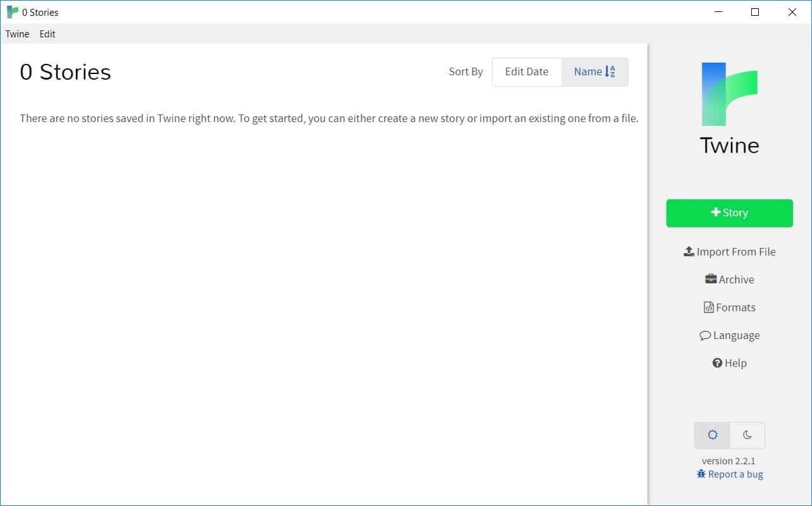The image size is (812, 506).
Task: Click the sun icon for light theme
Action: 712,435
